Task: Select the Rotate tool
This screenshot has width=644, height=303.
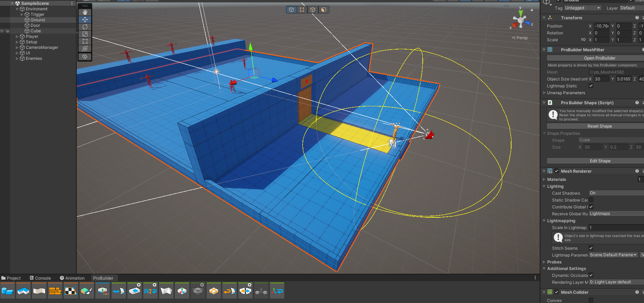Action: click(x=85, y=27)
